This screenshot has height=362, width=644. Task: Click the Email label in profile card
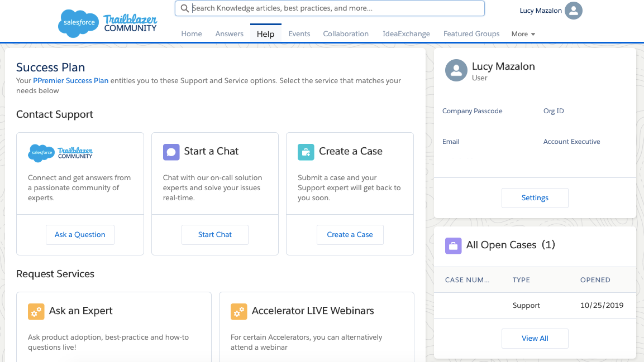451,142
